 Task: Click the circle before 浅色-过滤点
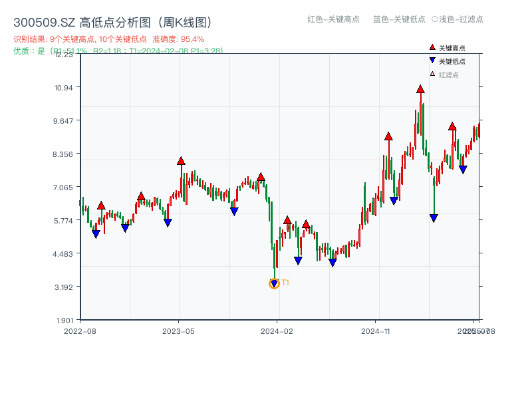pyautogui.click(x=435, y=19)
